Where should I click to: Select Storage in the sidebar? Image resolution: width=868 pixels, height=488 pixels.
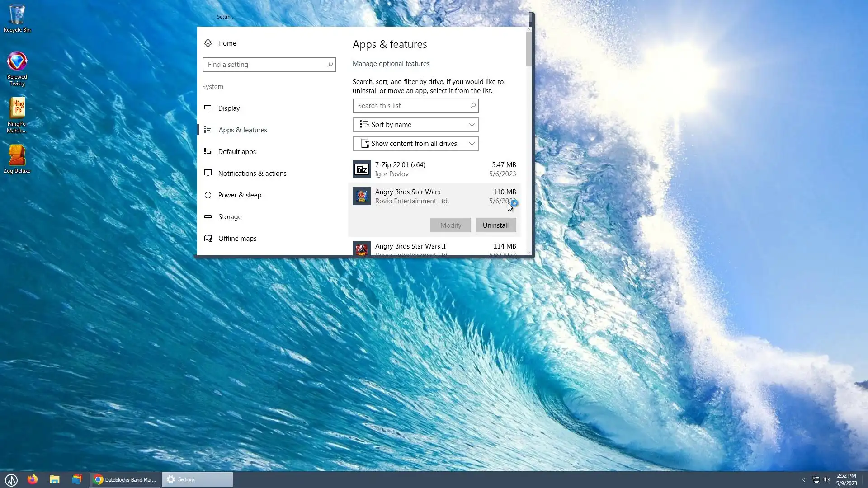point(230,217)
